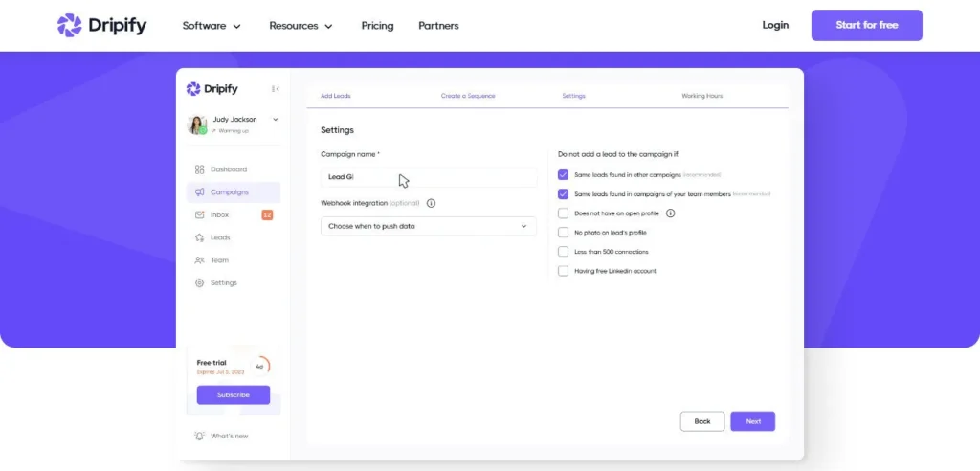Open the Resources dropdown menu
Viewport: 980px width, 471px height.
tap(301, 26)
